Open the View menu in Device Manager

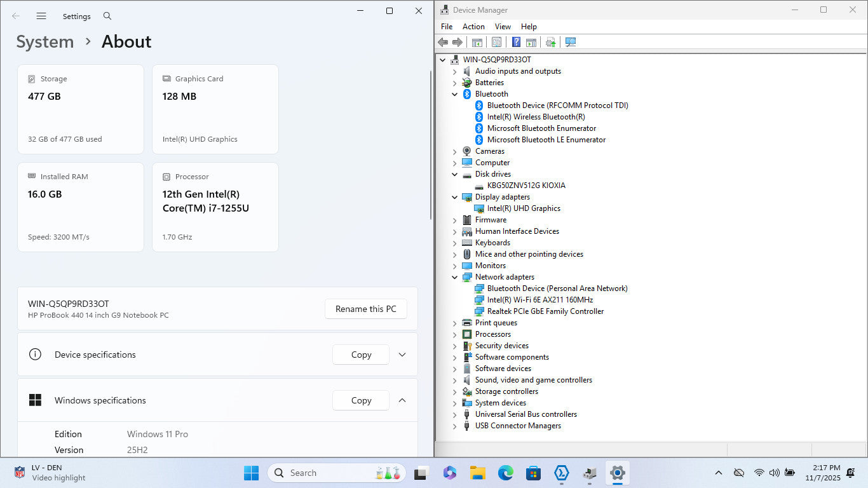click(503, 27)
